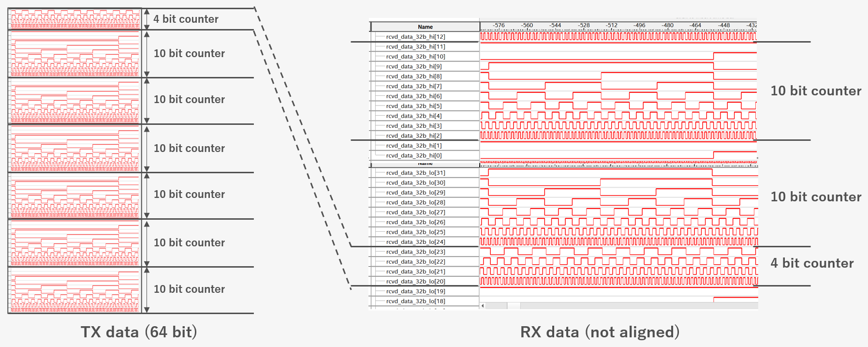Highlight the rcvd_data_32b_lo[28] signal
Viewport: 868px width, 347px height.
(x=415, y=202)
